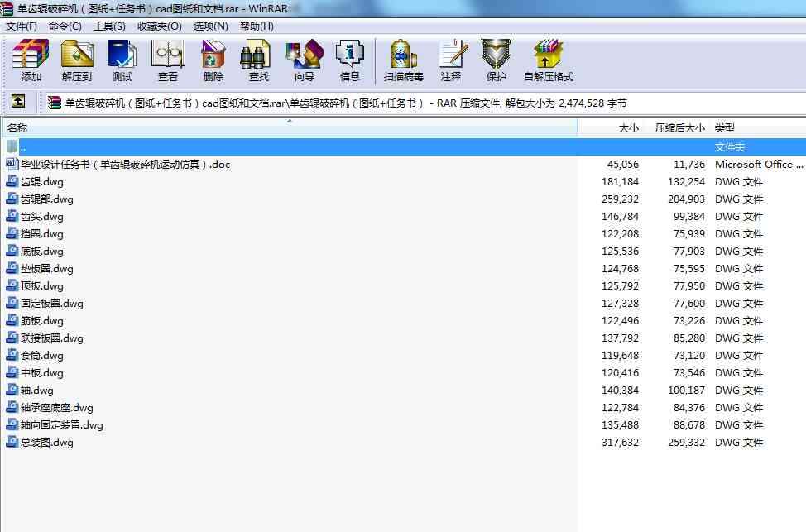Open the 选项(N) menu
The height and width of the screenshot is (532, 806).
point(210,26)
